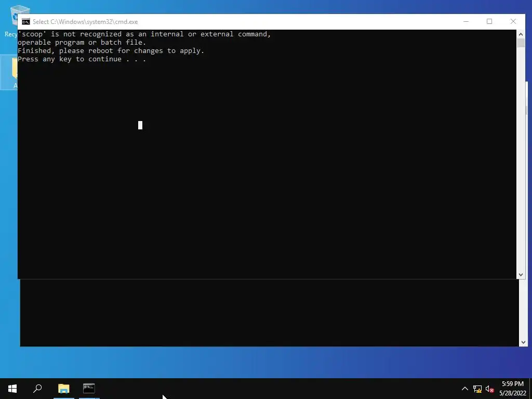Click the 'Finished, please reboot' line
Screen dimensions: 532x399
pyautogui.click(x=111, y=50)
